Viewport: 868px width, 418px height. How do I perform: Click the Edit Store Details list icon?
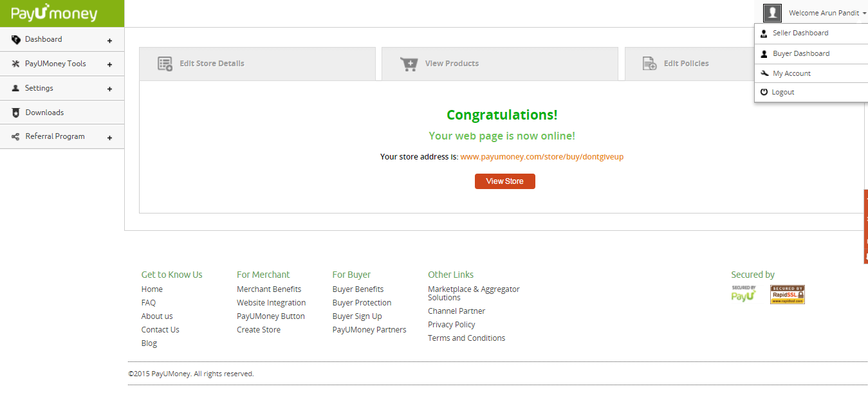(x=165, y=64)
